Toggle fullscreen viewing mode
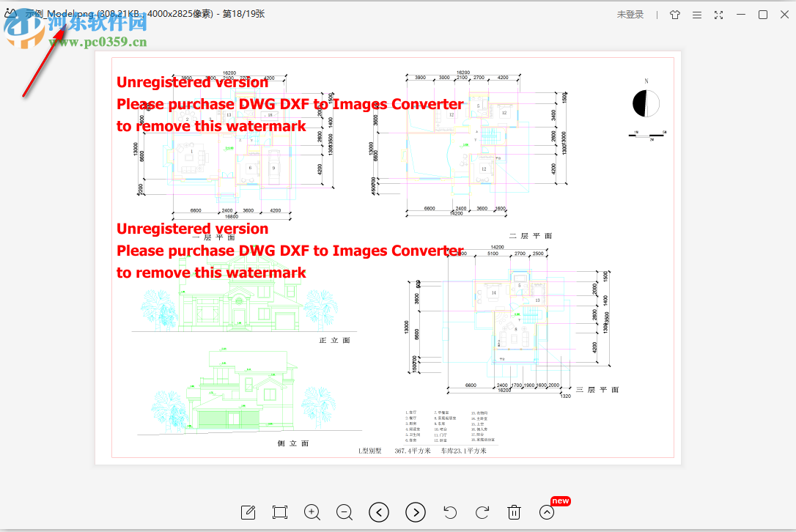This screenshot has height=532, width=796. click(718, 14)
